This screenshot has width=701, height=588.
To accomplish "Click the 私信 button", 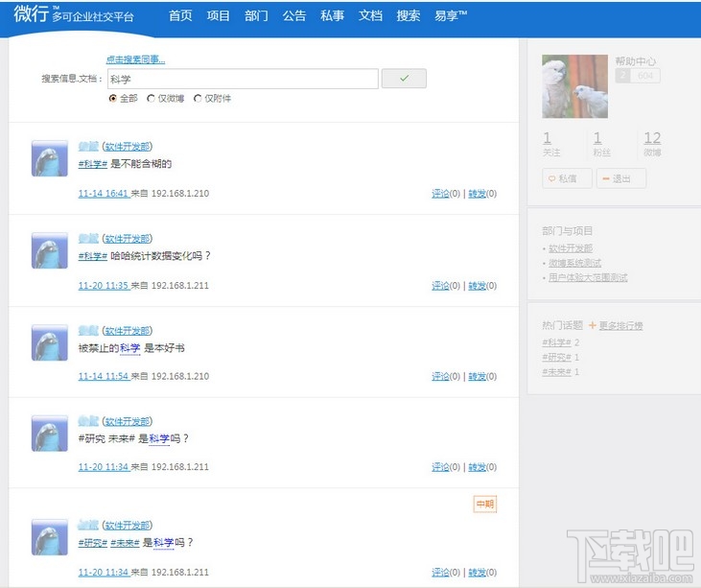I will [x=567, y=178].
